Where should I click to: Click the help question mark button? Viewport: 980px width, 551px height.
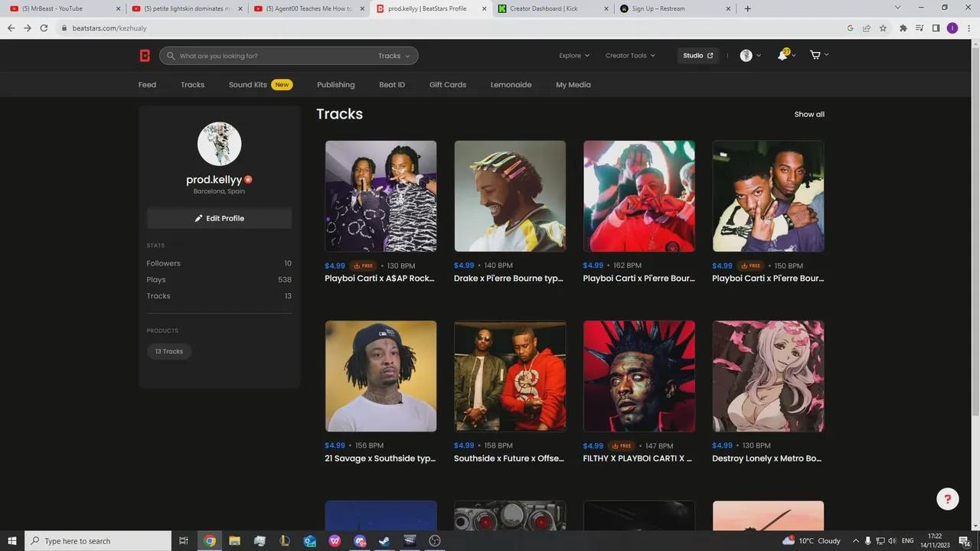tap(948, 499)
